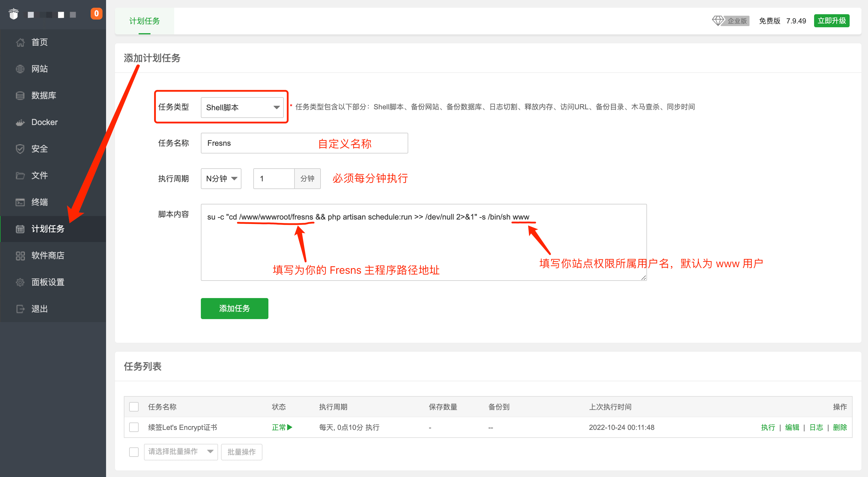This screenshot has width=868, height=477.
Task: Click the Docker whale icon
Action: tap(20, 122)
